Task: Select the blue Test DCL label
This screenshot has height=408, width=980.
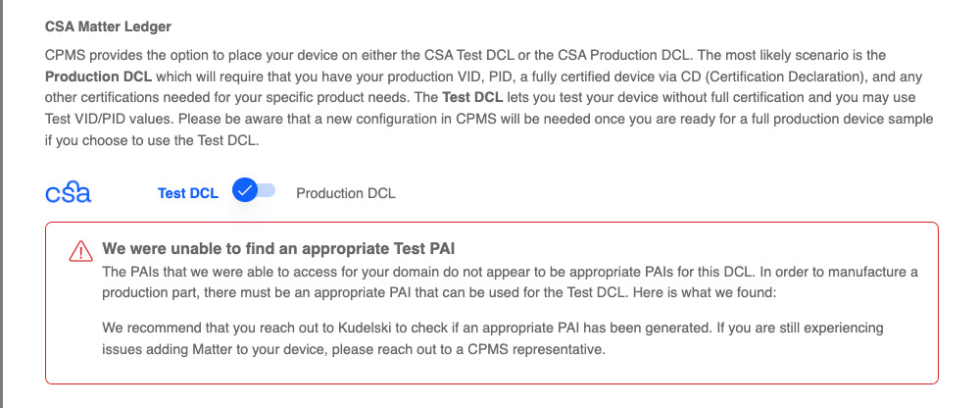Action: click(x=187, y=193)
